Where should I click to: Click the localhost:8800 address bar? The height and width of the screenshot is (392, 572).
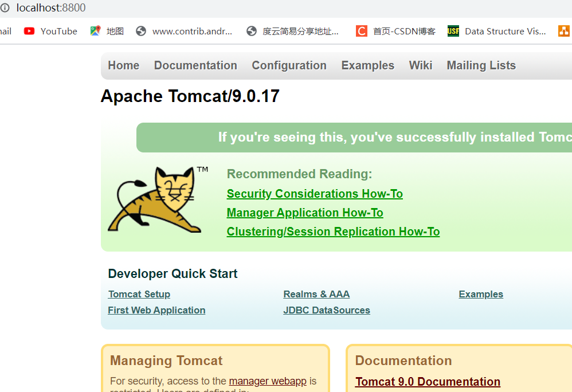50,7
